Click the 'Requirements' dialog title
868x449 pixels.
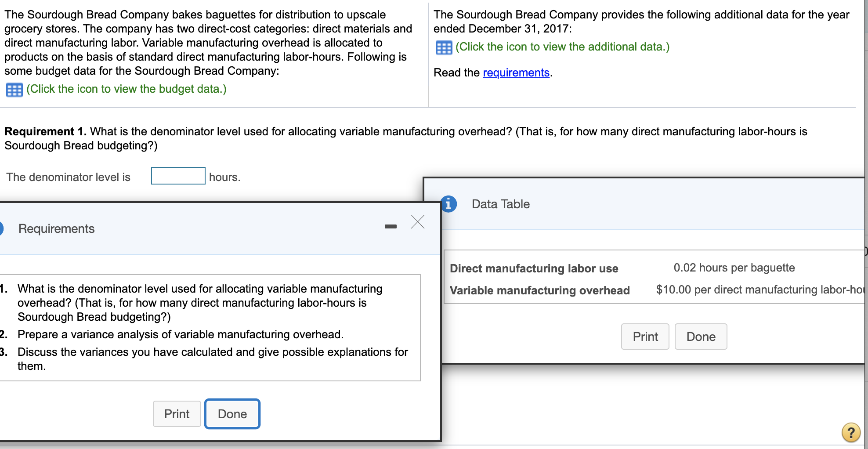57,228
